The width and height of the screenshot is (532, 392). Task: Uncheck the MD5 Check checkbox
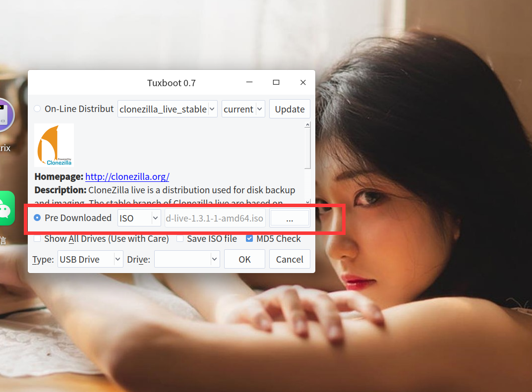pyautogui.click(x=249, y=238)
